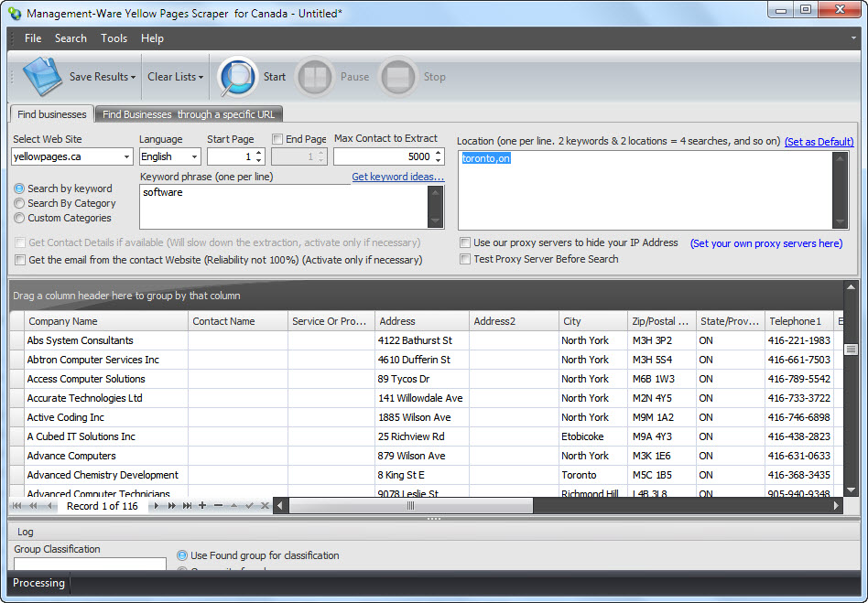Go to next record arrow
This screenshot has width=868, height=603.
click(157, 506)
